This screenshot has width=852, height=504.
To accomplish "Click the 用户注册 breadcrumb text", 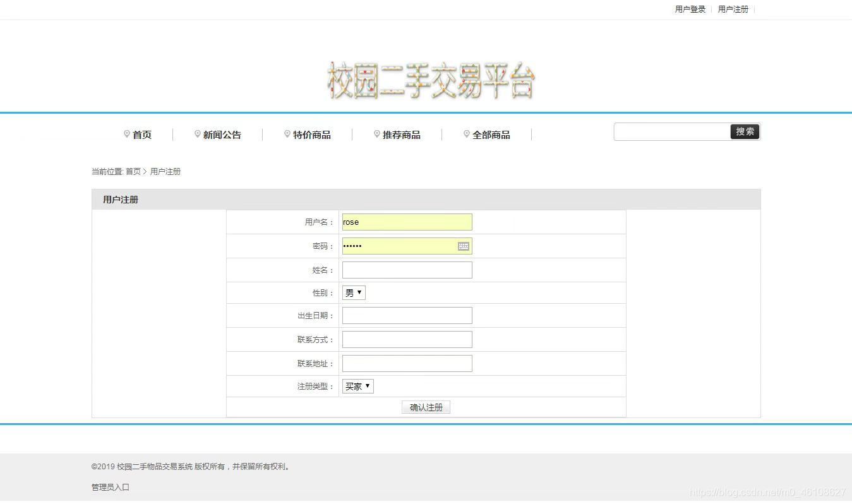I will (x=165, y=172).
